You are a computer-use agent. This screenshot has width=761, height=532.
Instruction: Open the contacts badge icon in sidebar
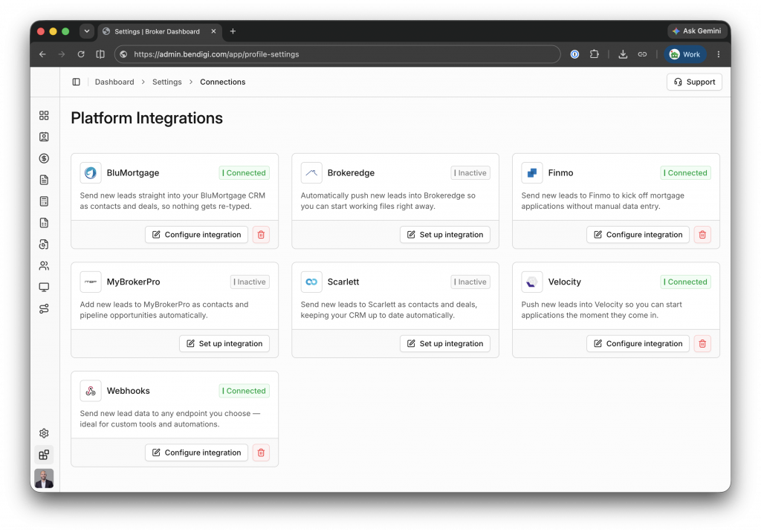pos(44,137)
